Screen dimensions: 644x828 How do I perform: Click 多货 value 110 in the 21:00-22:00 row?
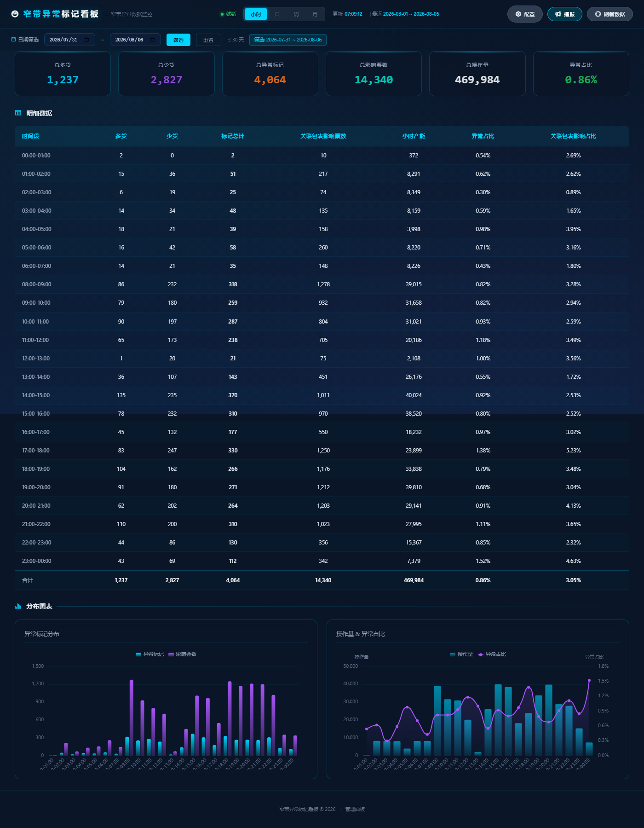point(121,524)
